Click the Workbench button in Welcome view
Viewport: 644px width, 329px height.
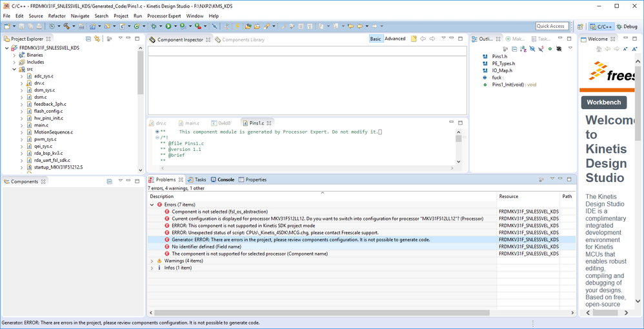coord(604,103)
